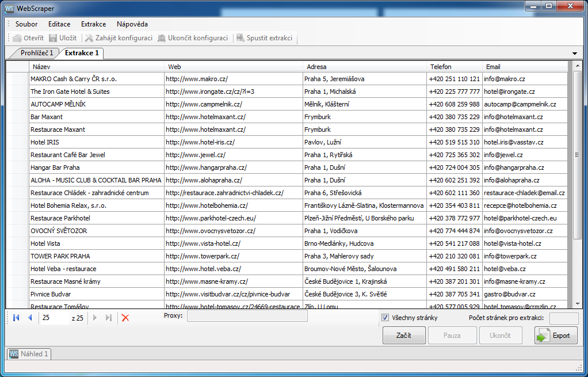This screenshot has height=377, width=588.
Task: Click recepce@hotelbohemia.cz email cell
Action: pos(525,205)
